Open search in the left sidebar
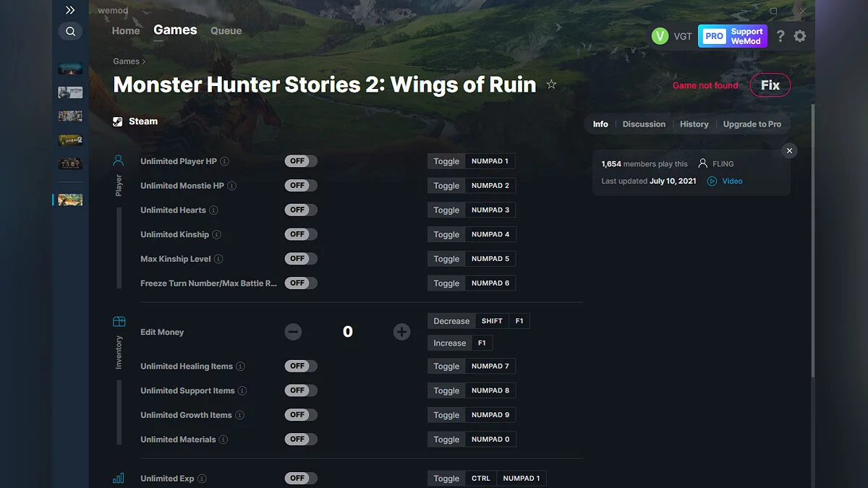Screen dimensions: 868x488 [x=70, y=31]
